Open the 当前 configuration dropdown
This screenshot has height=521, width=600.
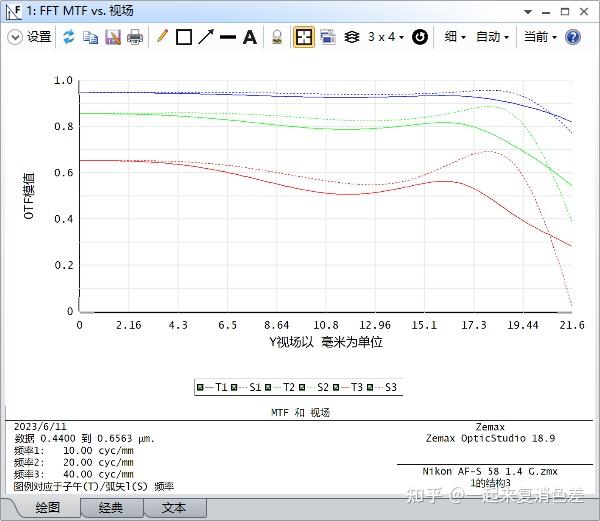pyautogui.click(x=540, y=37)
